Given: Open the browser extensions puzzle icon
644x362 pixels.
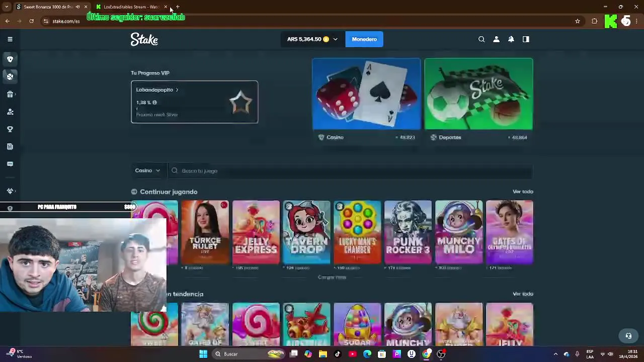Looking at the screenshot, I should point(595,21).
